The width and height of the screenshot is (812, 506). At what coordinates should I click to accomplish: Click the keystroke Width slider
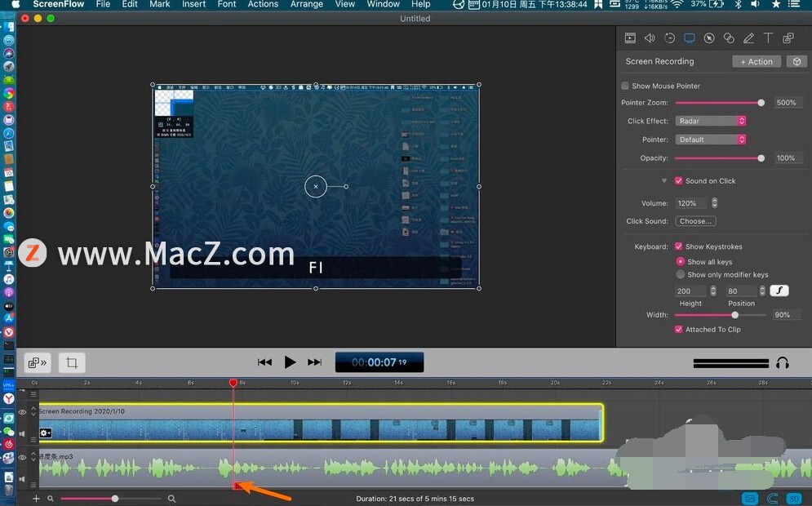(720, 315)
